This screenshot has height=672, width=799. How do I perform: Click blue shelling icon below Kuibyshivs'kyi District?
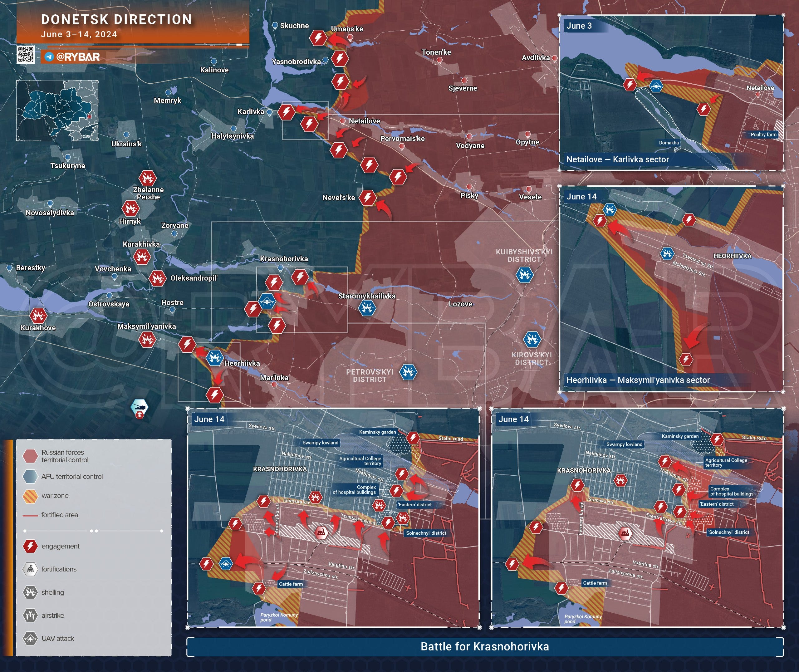click(x=524, y=275)
